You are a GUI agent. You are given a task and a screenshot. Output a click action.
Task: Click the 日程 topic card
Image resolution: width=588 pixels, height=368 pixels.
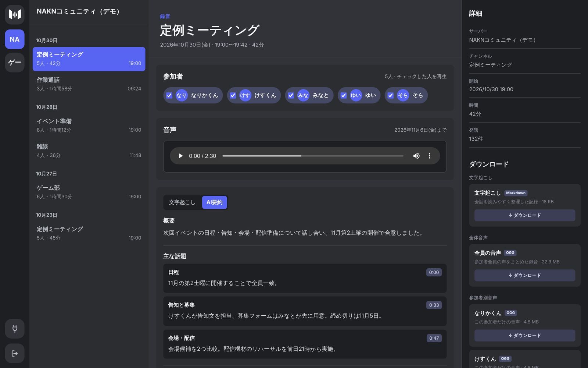[x=305, y=278]
